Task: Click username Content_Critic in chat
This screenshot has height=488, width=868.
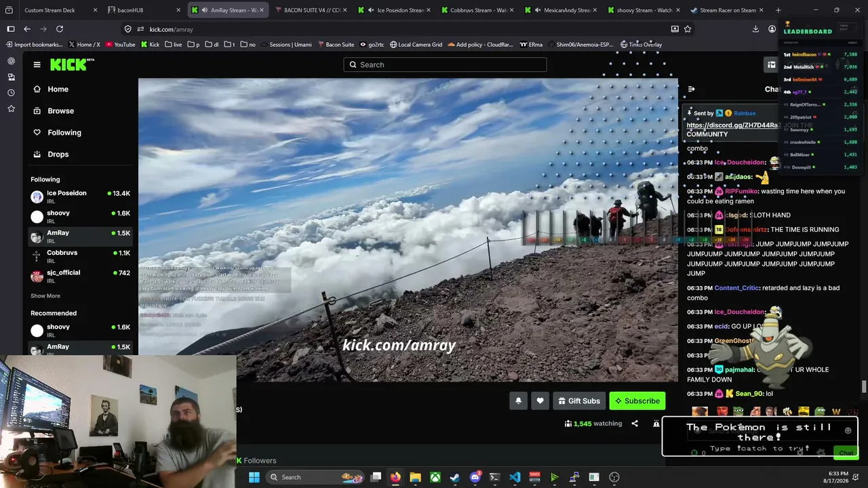Action: [x=736, y=288]
